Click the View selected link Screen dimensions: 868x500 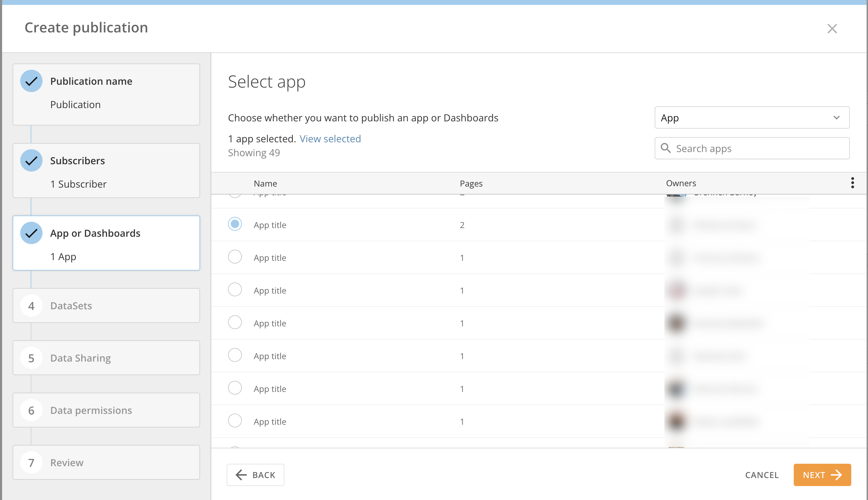coord(330,139)
